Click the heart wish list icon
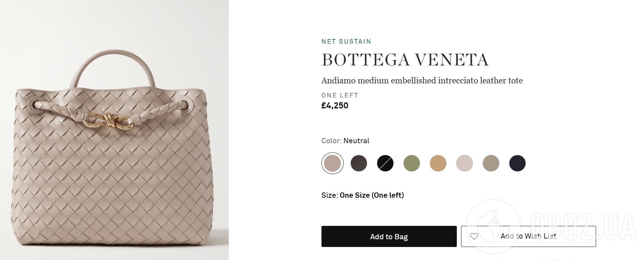The height and width of the screenshot is (260, 644). click(x=474, y=236)
